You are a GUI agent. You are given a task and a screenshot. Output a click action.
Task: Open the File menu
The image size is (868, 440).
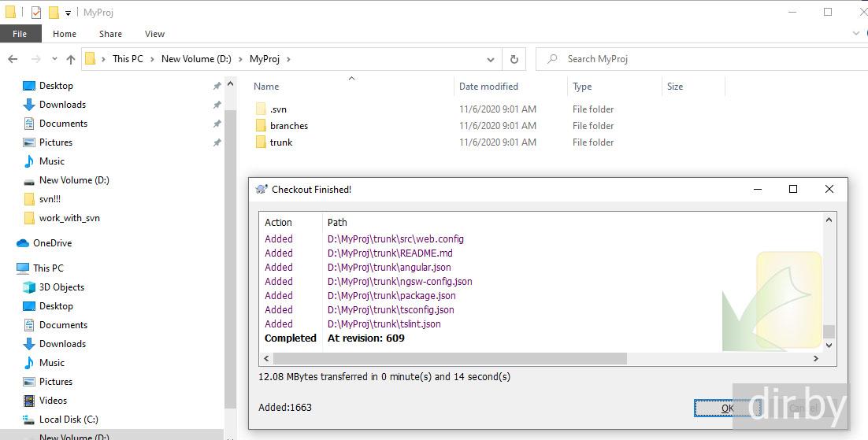(x=20, y=34)
